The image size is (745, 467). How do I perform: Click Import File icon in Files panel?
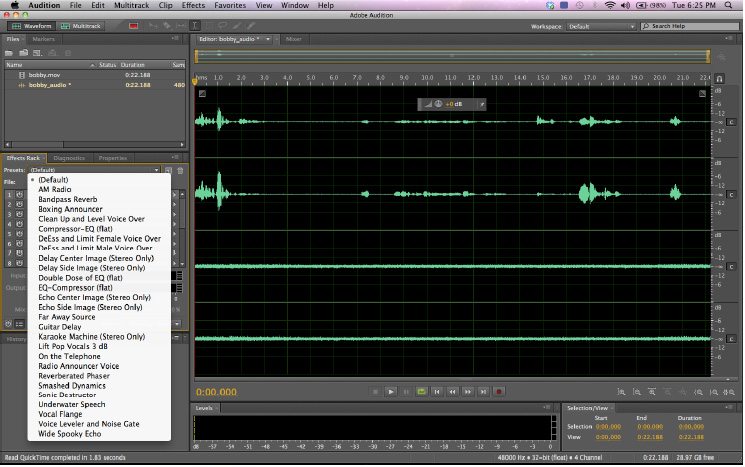pyautogui.click(x=23, y=53)
